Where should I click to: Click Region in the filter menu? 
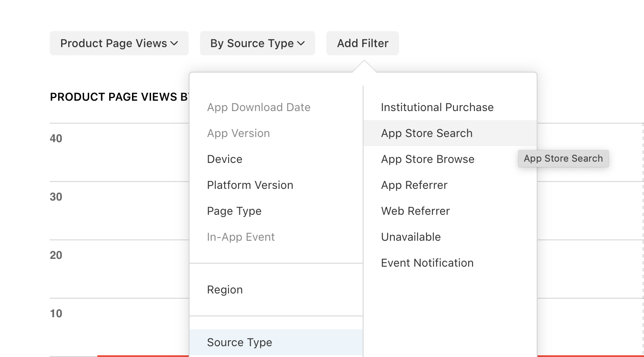(x=225, y=290)
